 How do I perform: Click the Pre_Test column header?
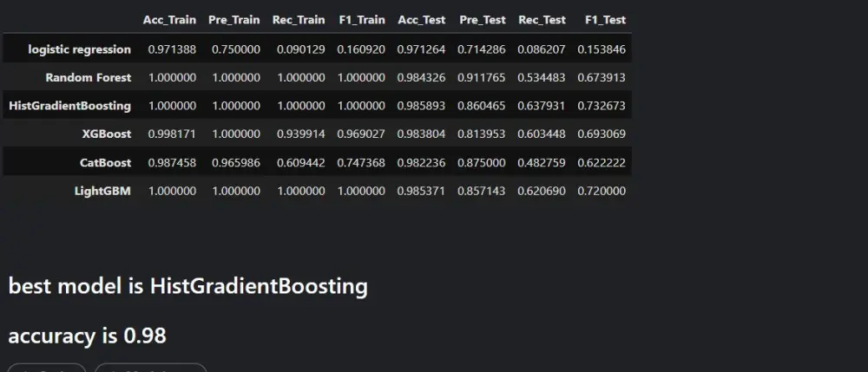point(482,20)
